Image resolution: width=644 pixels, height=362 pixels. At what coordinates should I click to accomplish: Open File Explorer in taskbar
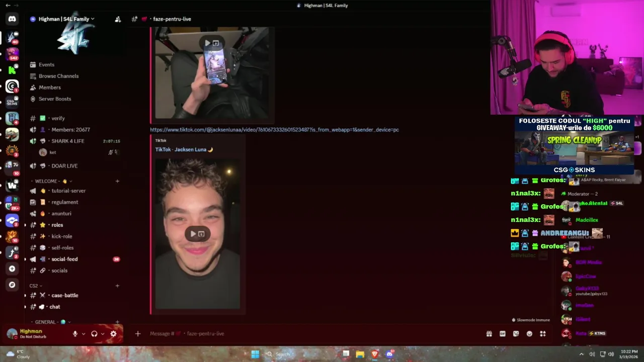coord(360,354)
